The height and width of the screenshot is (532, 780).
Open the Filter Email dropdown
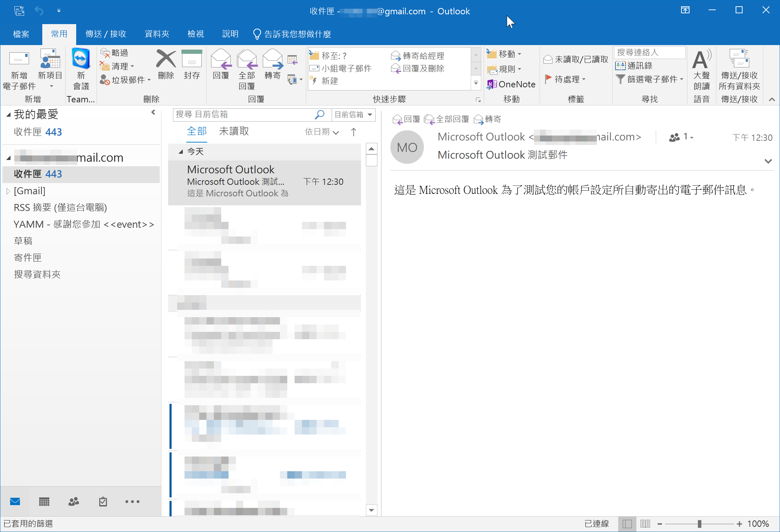pos(649,79)
